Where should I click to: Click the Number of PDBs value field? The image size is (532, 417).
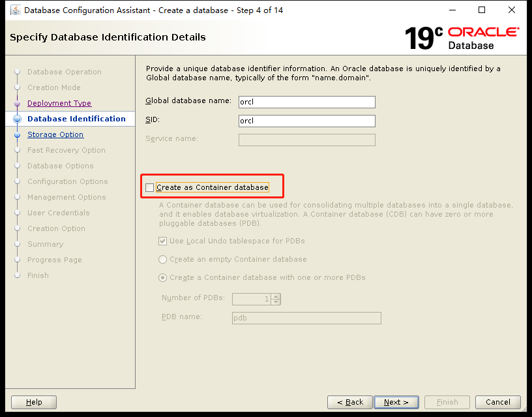[x=252, y=299]
